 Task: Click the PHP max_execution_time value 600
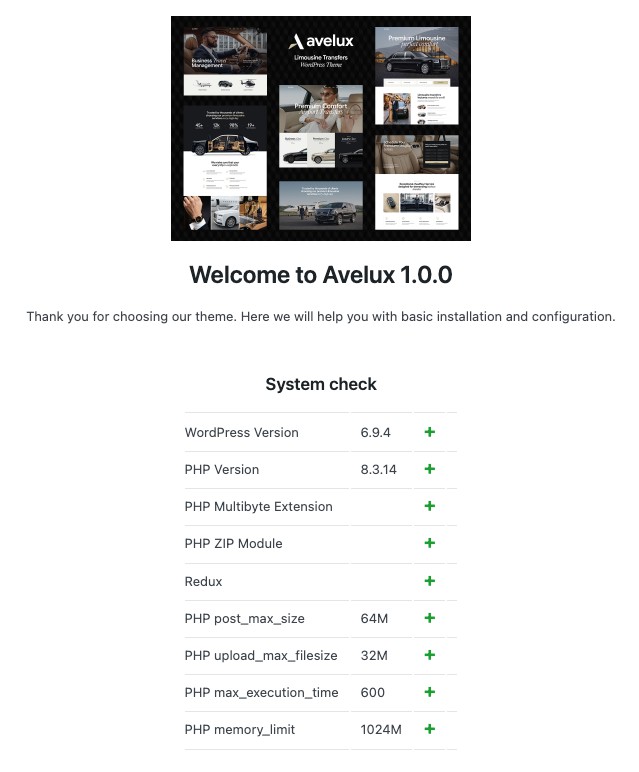coord(372,692)
